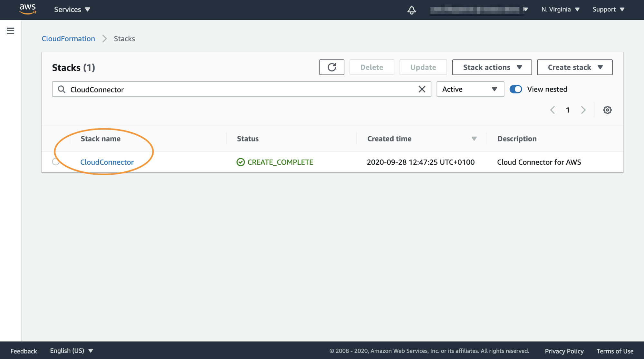This screenshot has height=359, width=644.
Task: Click the Update button
Action: [423, 67]
